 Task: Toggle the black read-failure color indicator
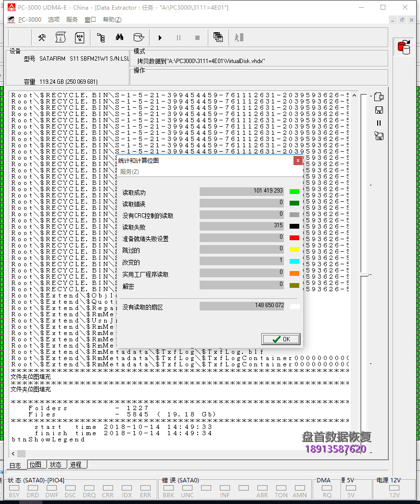click(x=293, y=225)
